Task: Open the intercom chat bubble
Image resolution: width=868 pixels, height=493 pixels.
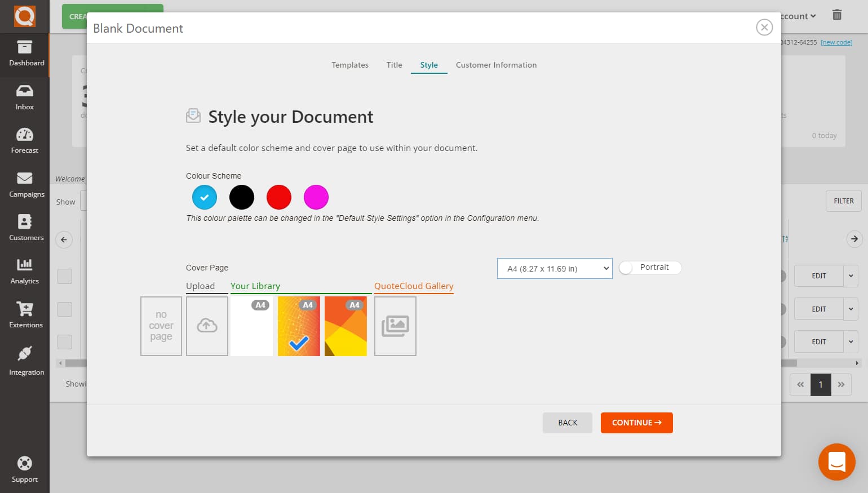Action: click(x=836, y=461)
